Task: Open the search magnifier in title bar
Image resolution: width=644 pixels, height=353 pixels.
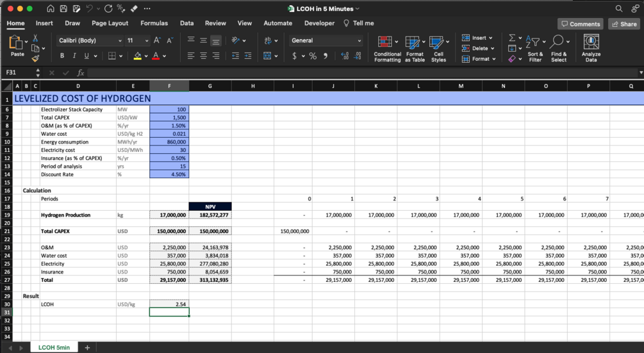Action: [619, 8]
